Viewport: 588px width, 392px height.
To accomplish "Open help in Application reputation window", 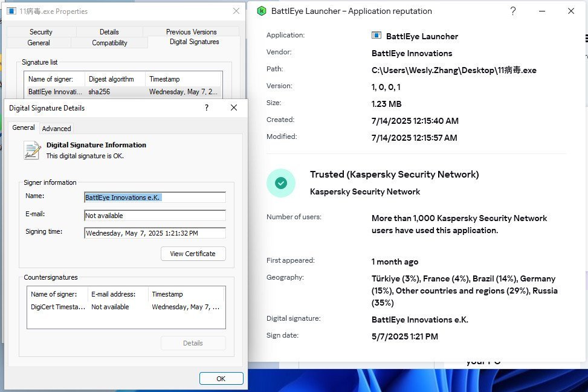I will (512, 11).
